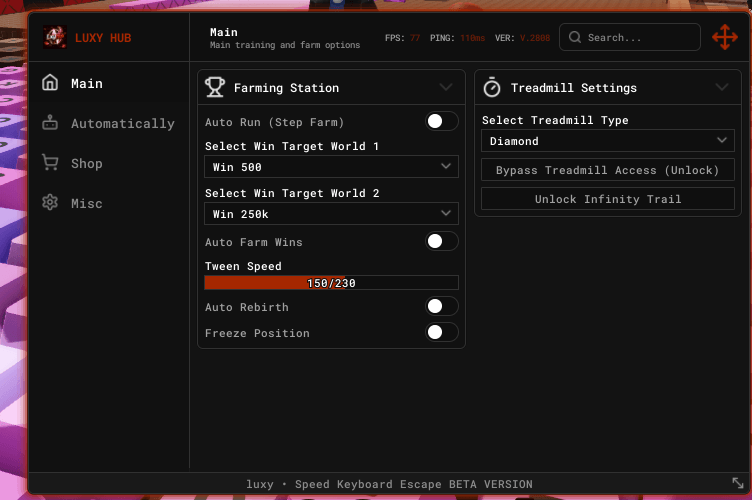Open the Misc tab
The height and width of the screenshot is (500, 752).
[109, 203]
